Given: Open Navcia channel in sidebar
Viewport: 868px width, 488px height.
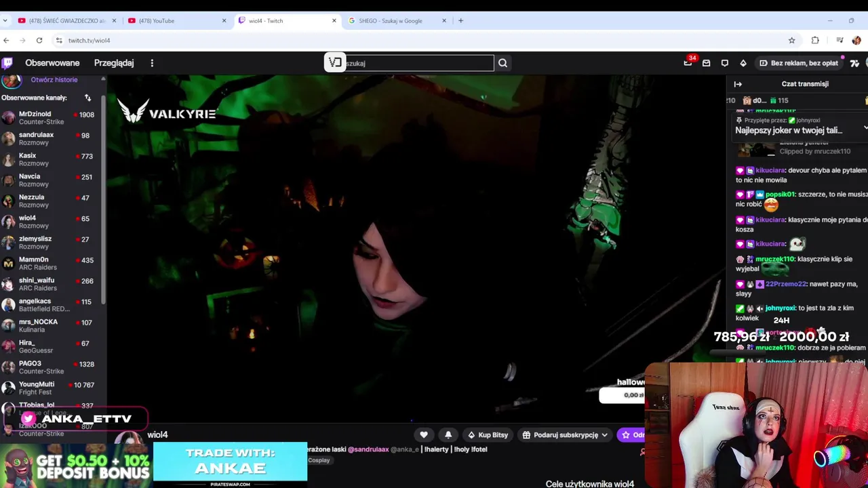Looking at the screenshot, I should (52, 180).
